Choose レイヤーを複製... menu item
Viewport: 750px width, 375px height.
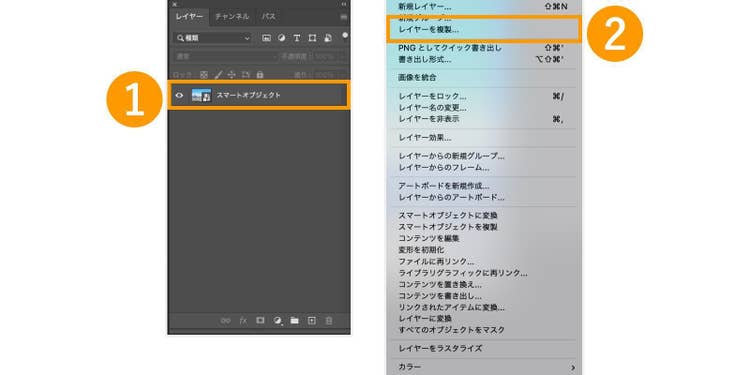coord(484,30)
